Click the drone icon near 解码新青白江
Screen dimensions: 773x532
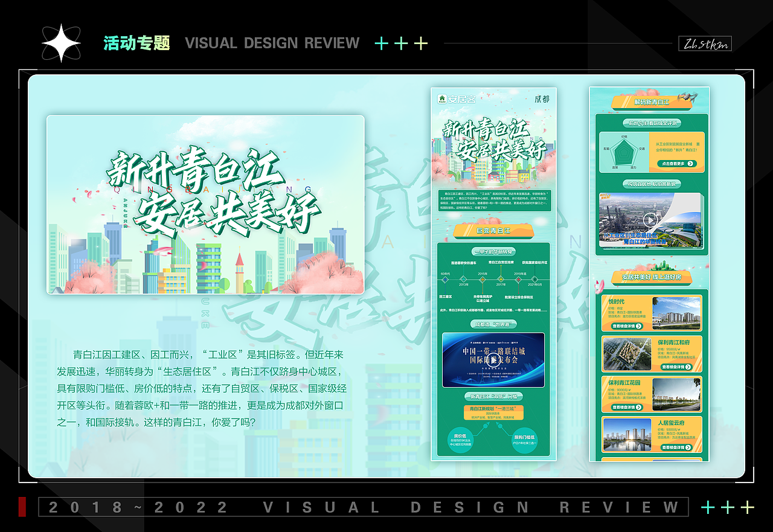[688, 97]
